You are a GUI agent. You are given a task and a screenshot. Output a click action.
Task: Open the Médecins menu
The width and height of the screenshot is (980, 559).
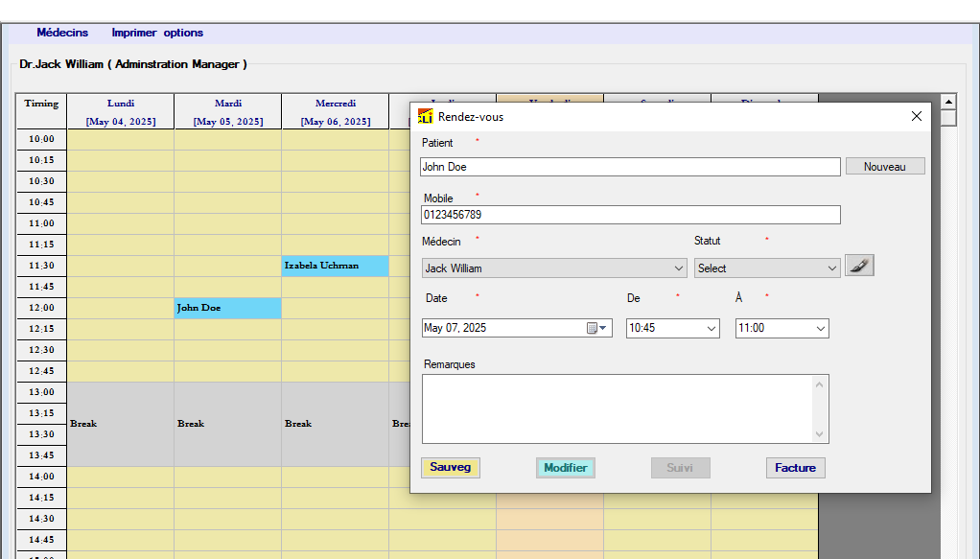(62, 33)
